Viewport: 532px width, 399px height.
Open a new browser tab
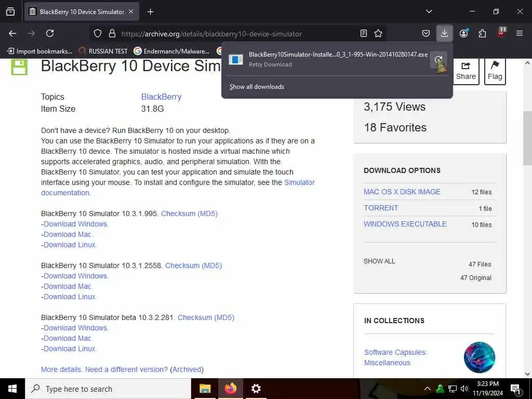[150, 12]
